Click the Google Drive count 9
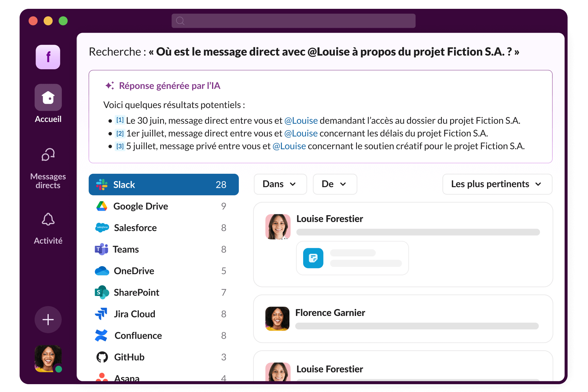This screenshot has height=392, width=588. (x=223, y=206)
